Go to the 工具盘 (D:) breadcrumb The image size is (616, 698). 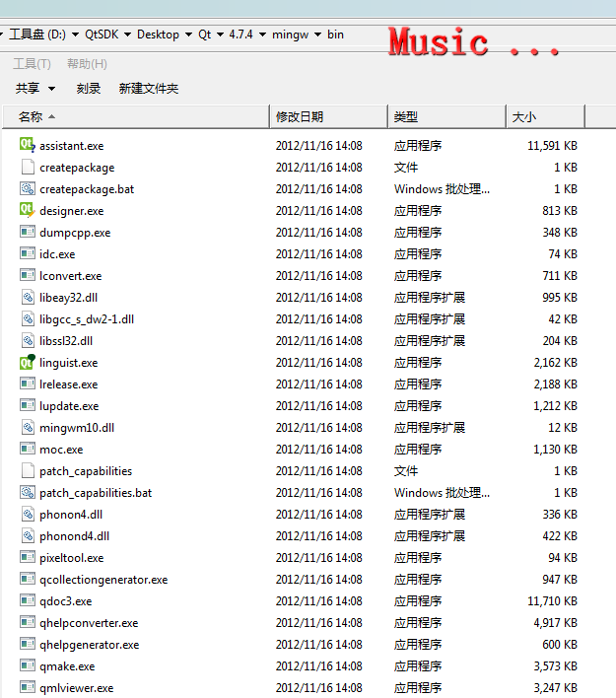(x=37, y=35)
